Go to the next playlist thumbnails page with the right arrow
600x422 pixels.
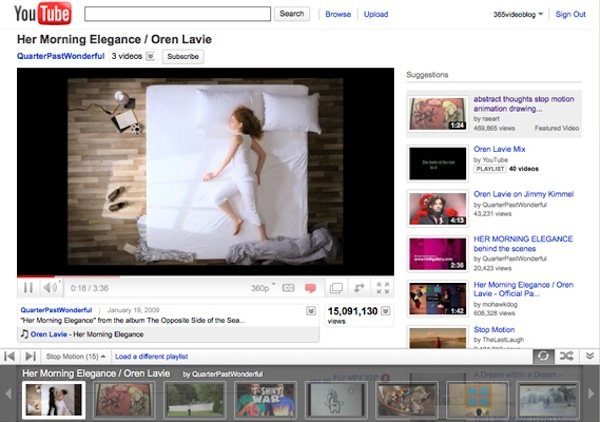click(591, 393)
